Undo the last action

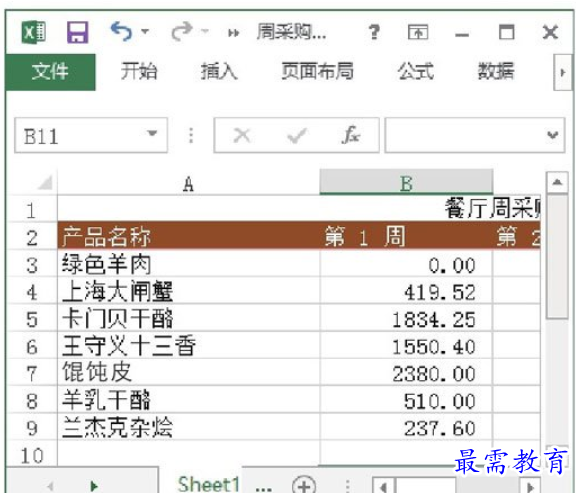(122, 32)
